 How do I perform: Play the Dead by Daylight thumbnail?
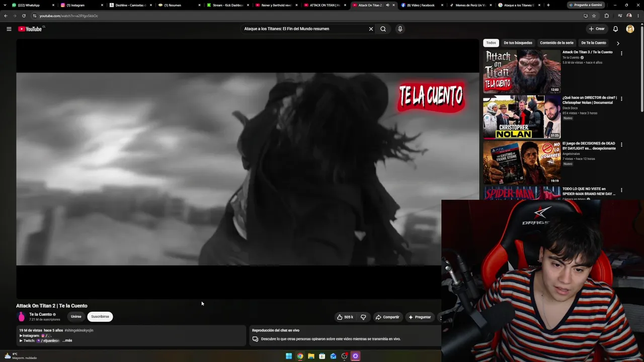pyautogui.click(x=522, y=162)
